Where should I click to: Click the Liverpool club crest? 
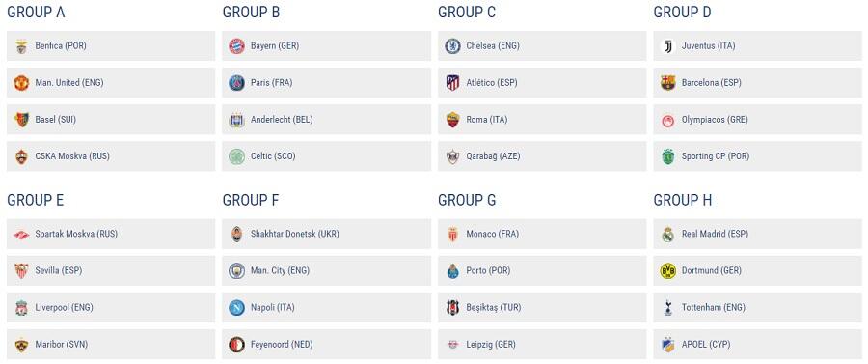21,308
